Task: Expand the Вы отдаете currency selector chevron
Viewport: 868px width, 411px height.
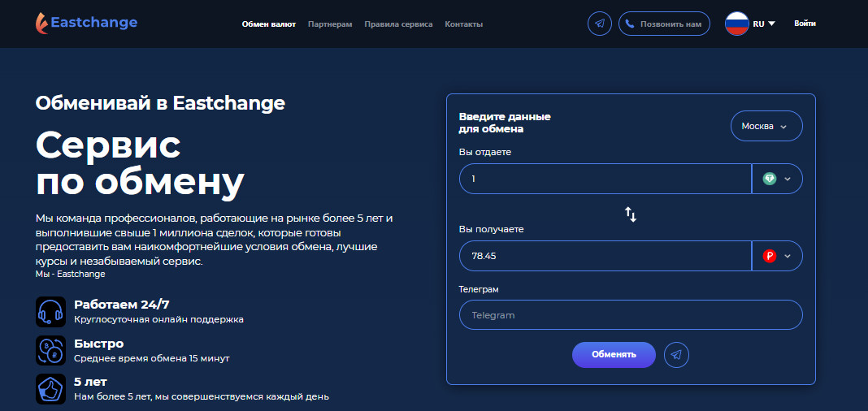Action: coord(788,179)
